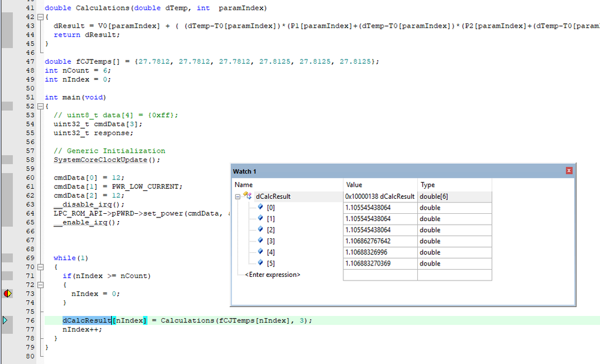Click PWR_LOW_CURRENT on line 61

point(147,187)
